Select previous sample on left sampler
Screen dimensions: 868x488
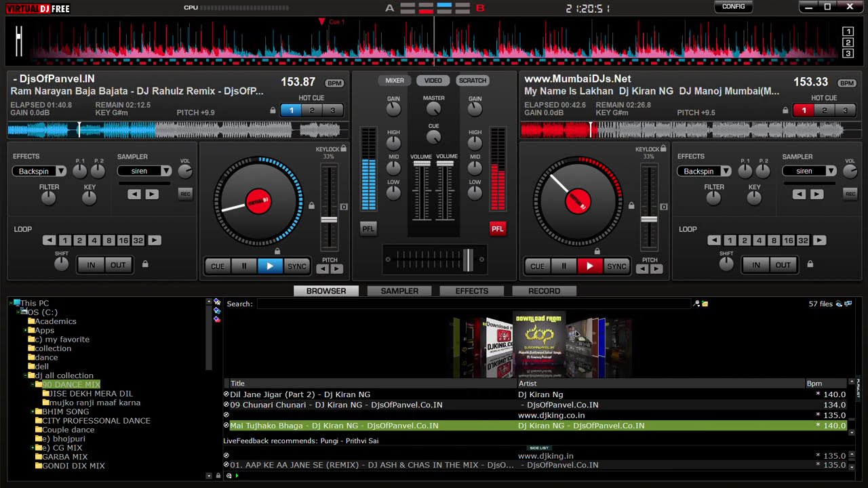[134, 195]
